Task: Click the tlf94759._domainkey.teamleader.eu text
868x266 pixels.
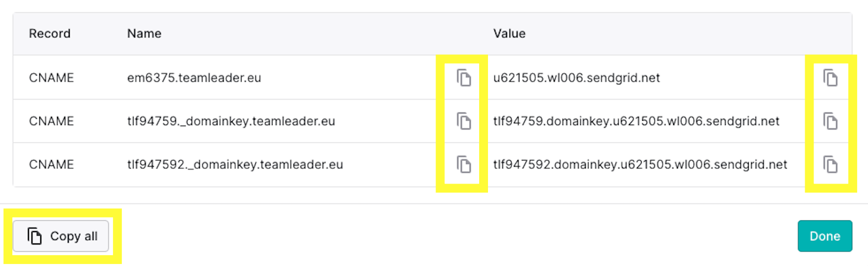Action: pos(231,121)
